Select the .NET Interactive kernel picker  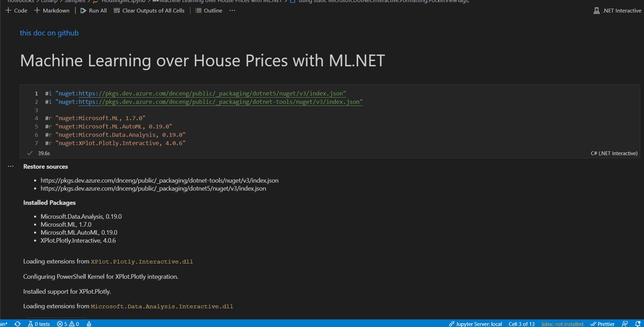[617, 10]
